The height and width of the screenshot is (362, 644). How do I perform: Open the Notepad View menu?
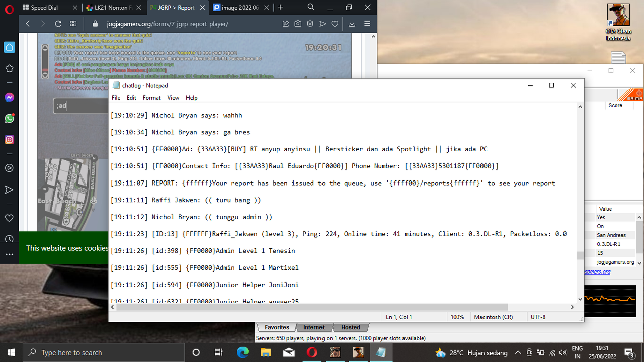click(x=173, y=98)
